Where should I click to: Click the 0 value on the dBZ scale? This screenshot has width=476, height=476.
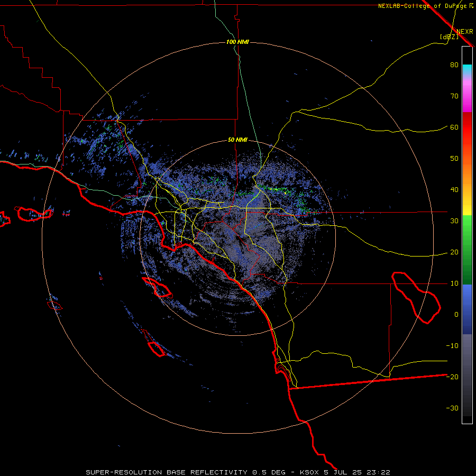point(456,315)
